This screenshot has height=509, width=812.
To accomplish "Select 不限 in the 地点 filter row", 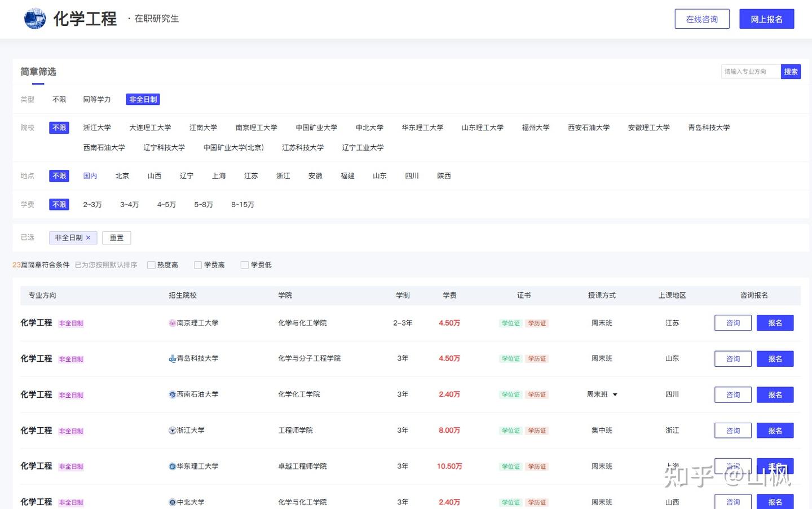I will click(59, 176).
